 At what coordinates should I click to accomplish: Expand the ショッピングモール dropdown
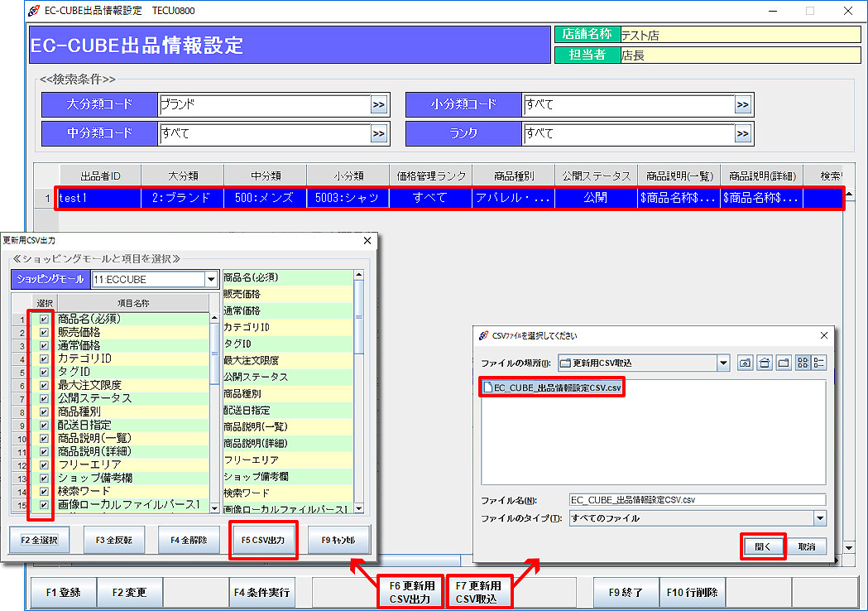coord(211,279)
